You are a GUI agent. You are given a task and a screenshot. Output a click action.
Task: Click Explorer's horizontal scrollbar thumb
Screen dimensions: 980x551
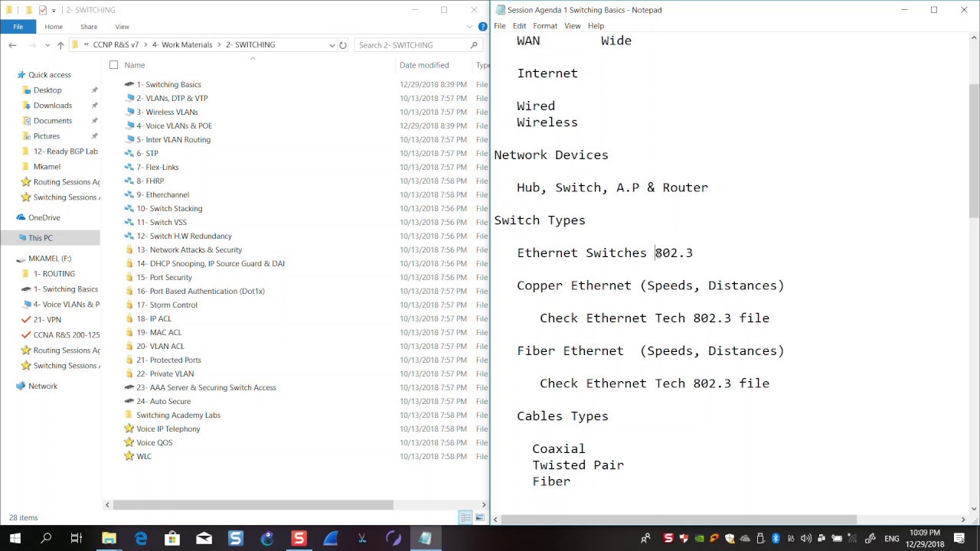tap(253, 504)
